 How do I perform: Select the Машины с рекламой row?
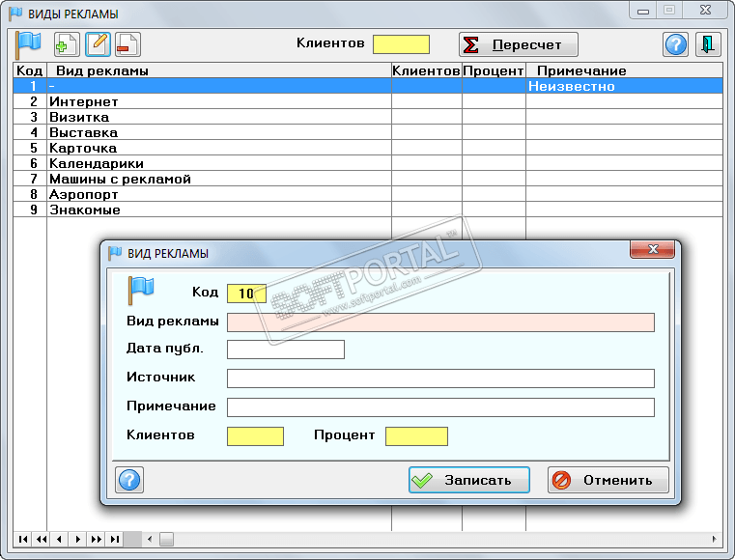pos(368,179)
